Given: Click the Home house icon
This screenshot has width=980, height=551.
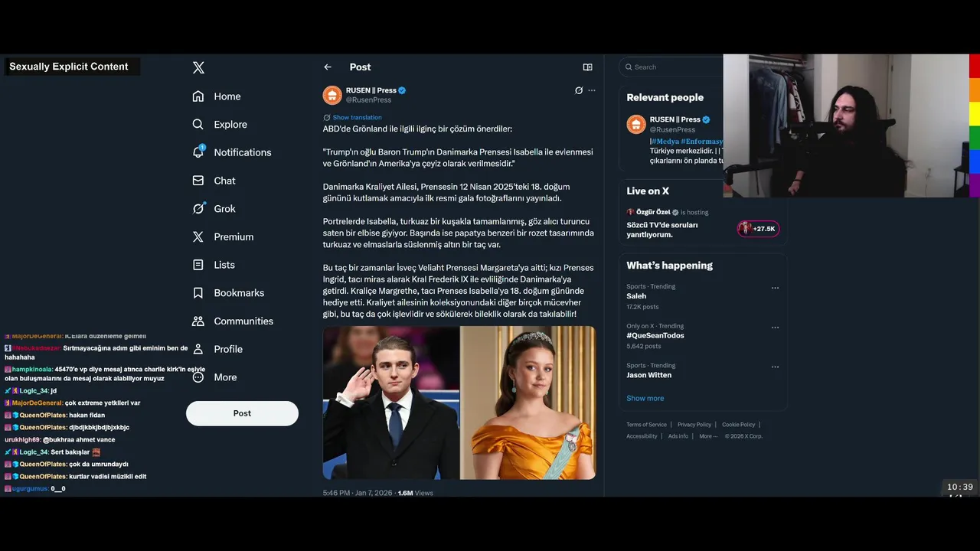Looking at the screenshot, I should pyautogui.click(x=198, y=96).
